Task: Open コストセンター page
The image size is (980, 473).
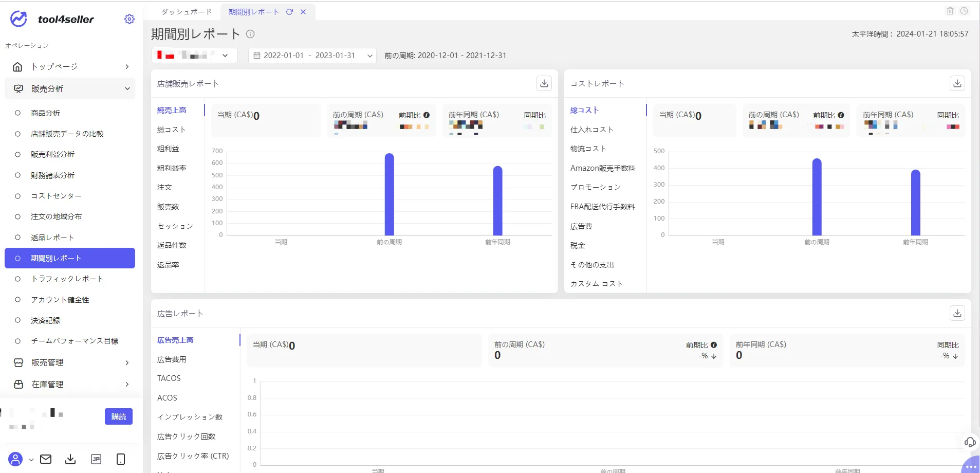Action: 56,196
